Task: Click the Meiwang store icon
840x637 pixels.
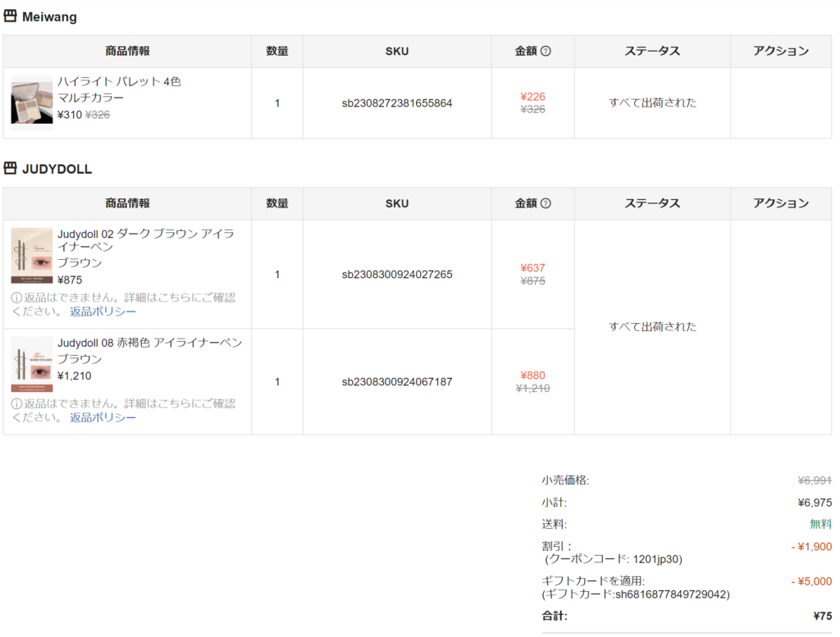Action: 10,16
